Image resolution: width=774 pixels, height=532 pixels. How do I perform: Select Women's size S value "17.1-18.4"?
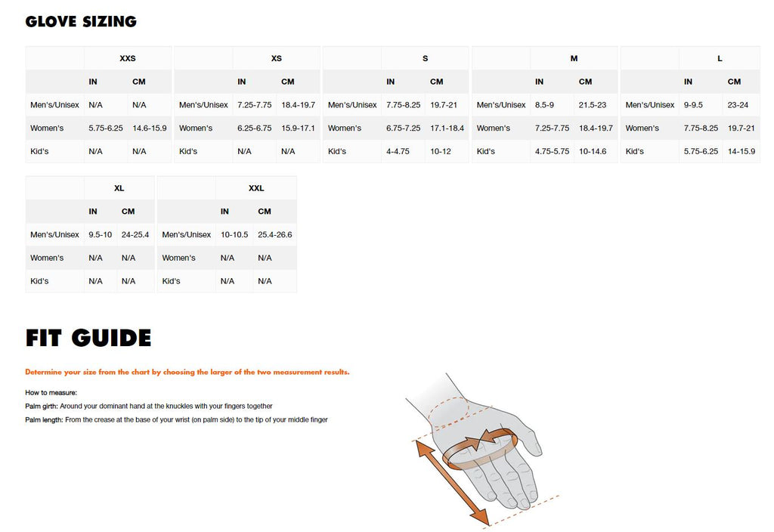tap(447, 128)
